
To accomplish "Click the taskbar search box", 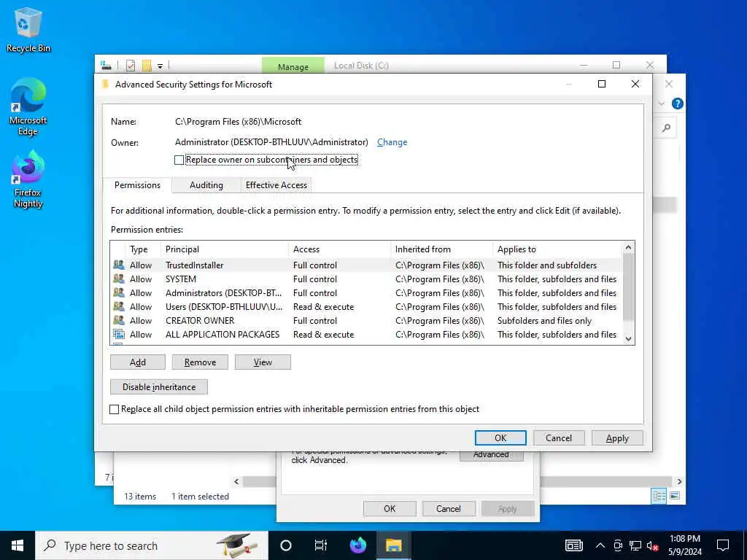I will tap(152, 545).
